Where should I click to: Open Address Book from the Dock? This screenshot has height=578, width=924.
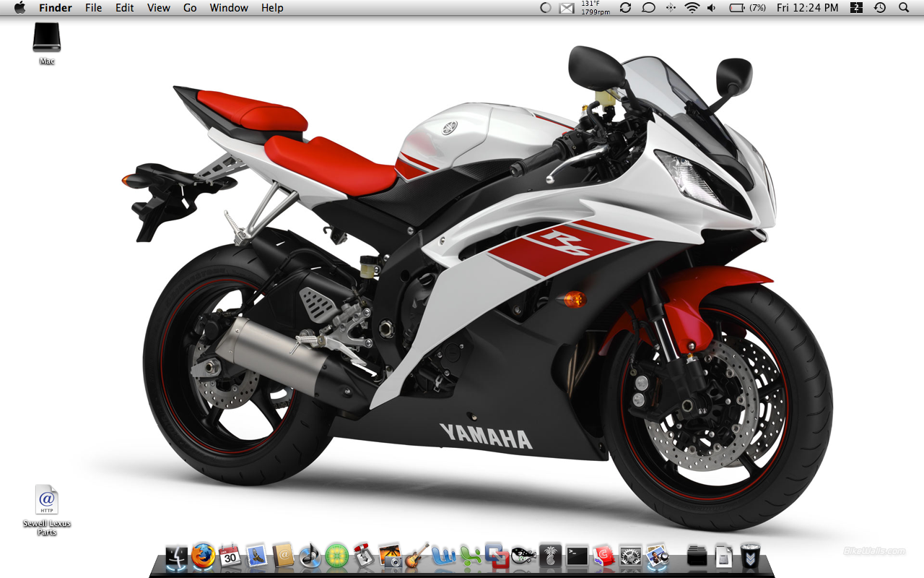(284, 555)
